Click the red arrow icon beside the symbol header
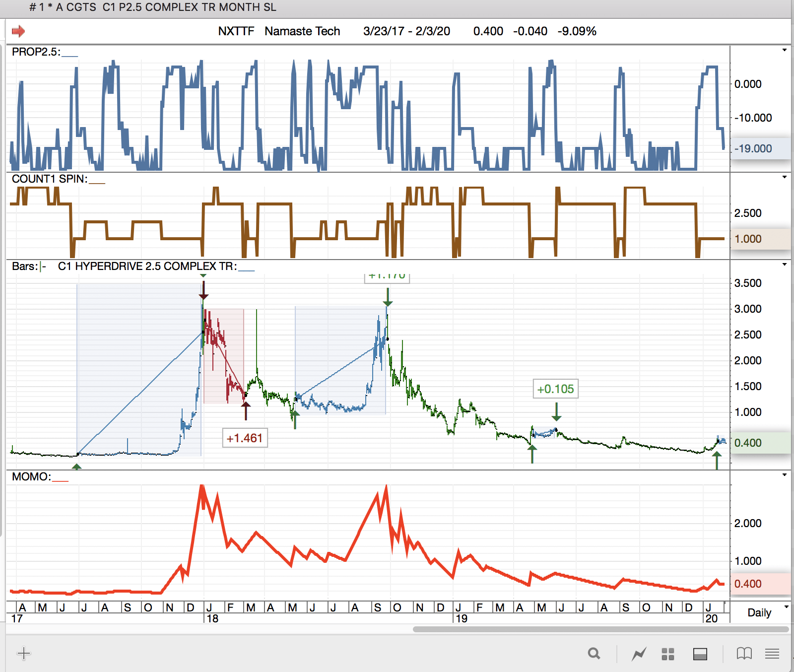The width and height of the screenshot is (794, 672). click(x=18, y=31)
